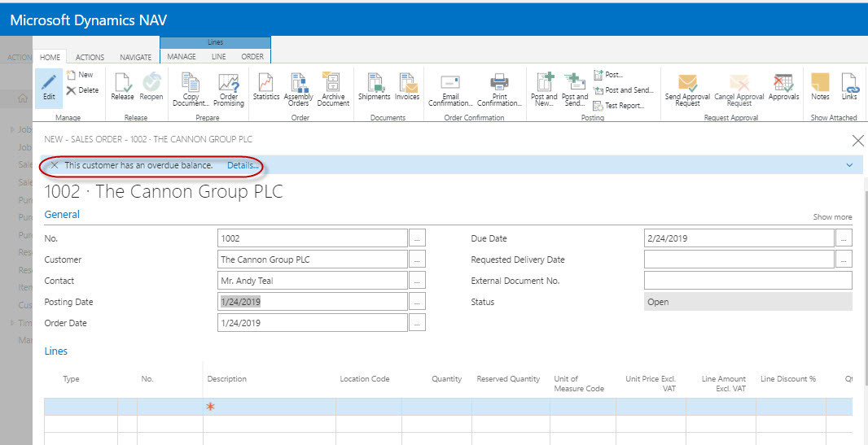Open date picker for Posting Date
The image size is (868, 445).
(x=417, y=302)
